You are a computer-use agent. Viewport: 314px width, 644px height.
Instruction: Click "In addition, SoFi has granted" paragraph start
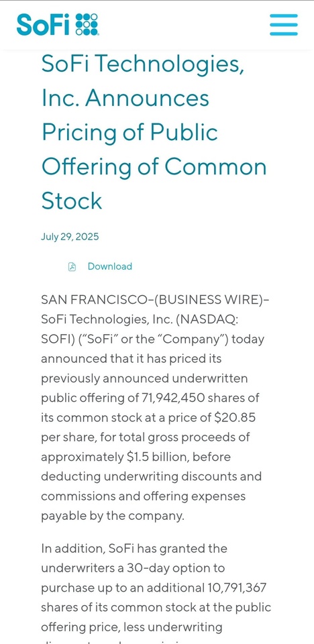[134, 549]
